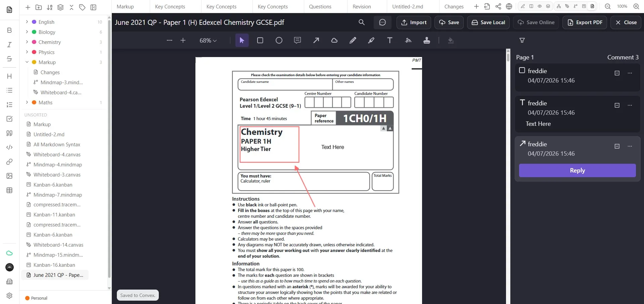This screenshot has width=644, height=304.
Task: Choose the cloud shape tool
Action: tap(334, 40)
